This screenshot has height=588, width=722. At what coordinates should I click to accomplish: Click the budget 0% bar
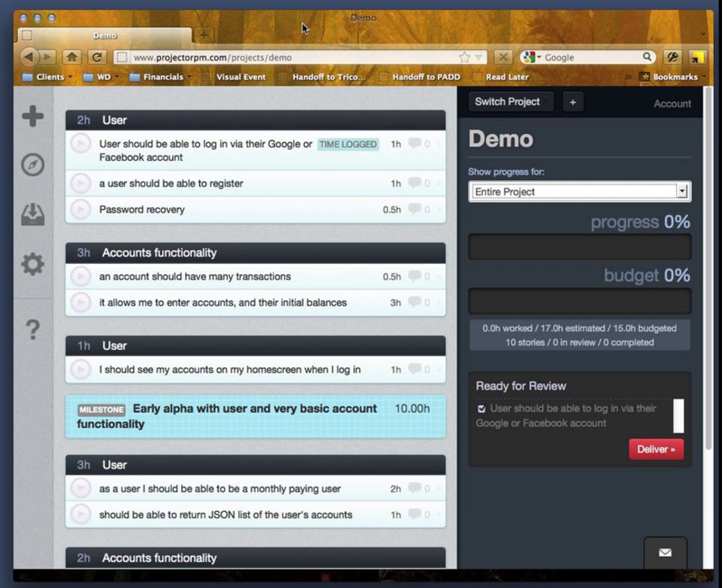click(x=580, y=301)
